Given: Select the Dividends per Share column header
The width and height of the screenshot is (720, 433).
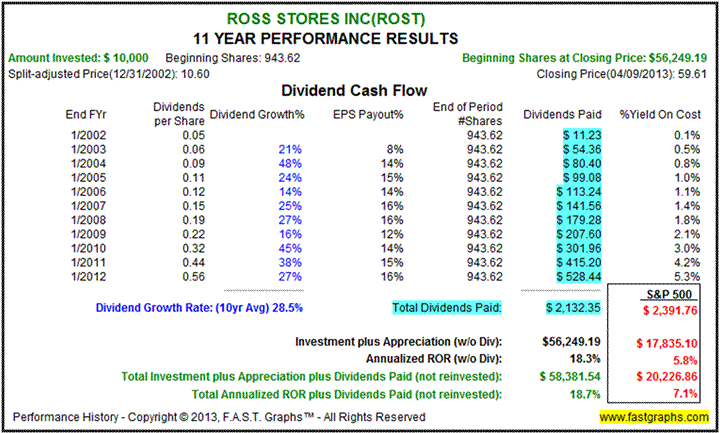Looking at the screenshot, I should point(179,114).
